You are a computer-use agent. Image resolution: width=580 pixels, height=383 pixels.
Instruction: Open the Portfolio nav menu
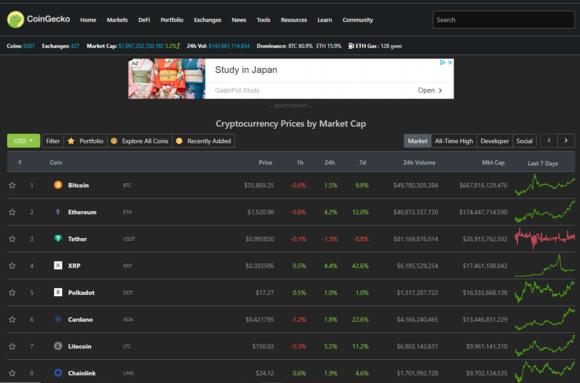click(172, 20)
